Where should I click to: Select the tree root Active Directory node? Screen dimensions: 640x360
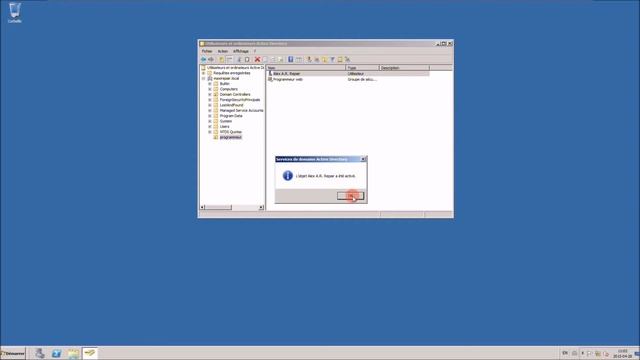tap(235, 68)
